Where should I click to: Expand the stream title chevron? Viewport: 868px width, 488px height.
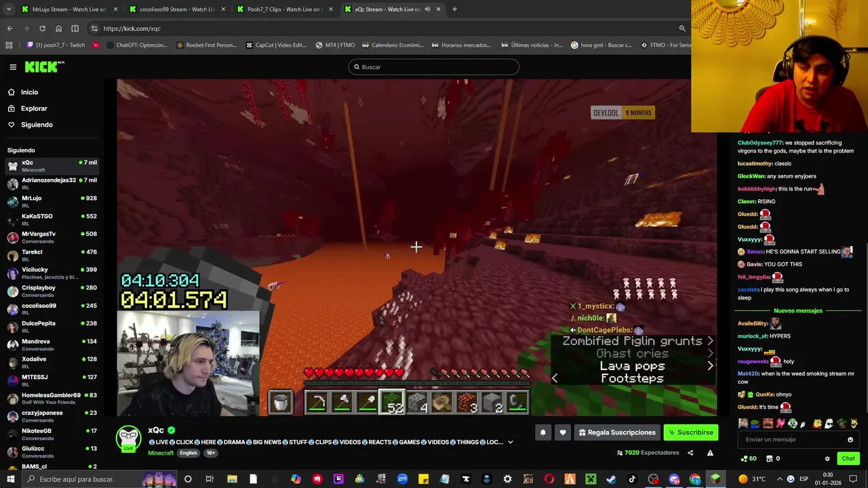[x=510, y=442]
